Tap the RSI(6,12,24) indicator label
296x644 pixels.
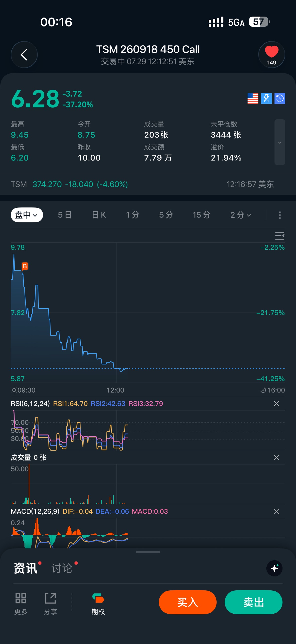click(x=30, y=403)
